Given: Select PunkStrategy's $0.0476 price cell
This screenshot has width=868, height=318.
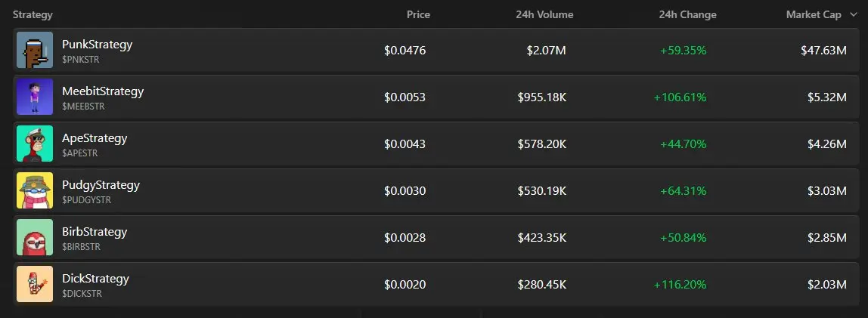Looking at the screenshot, I should pos(405,51).
